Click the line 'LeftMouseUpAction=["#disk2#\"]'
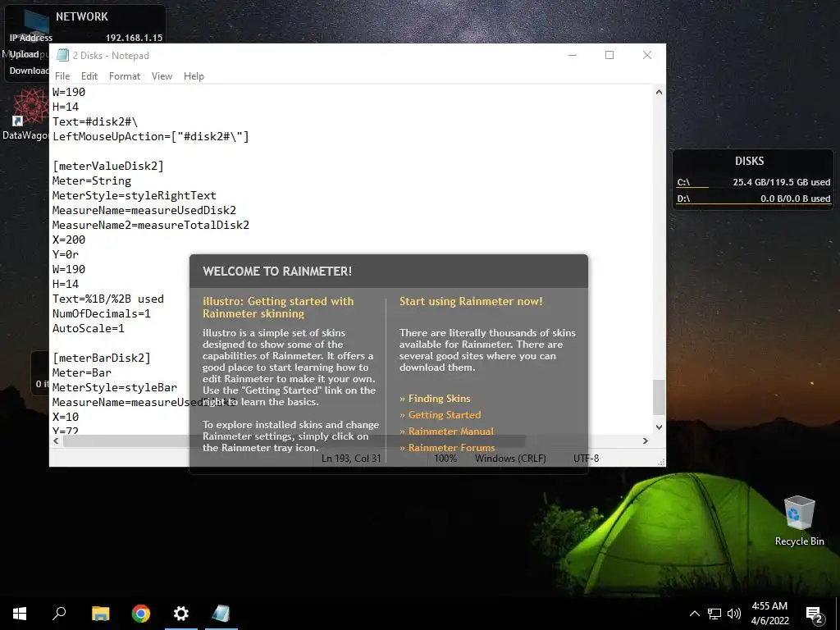840x630 pixels. pyautogui.click(x=151, y=137)
